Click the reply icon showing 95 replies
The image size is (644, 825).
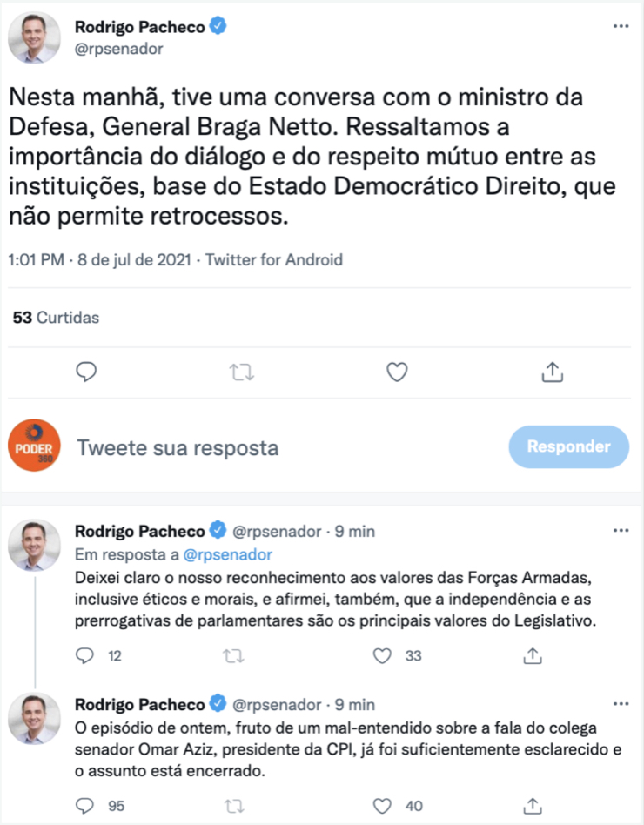pyautogui.click(x=84, y=806)
